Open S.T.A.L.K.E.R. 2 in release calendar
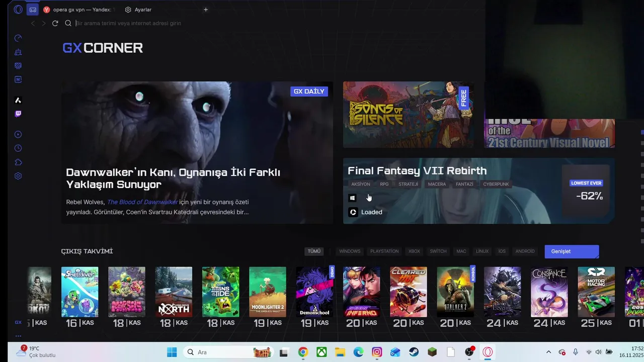 click(x=455, y=292)
